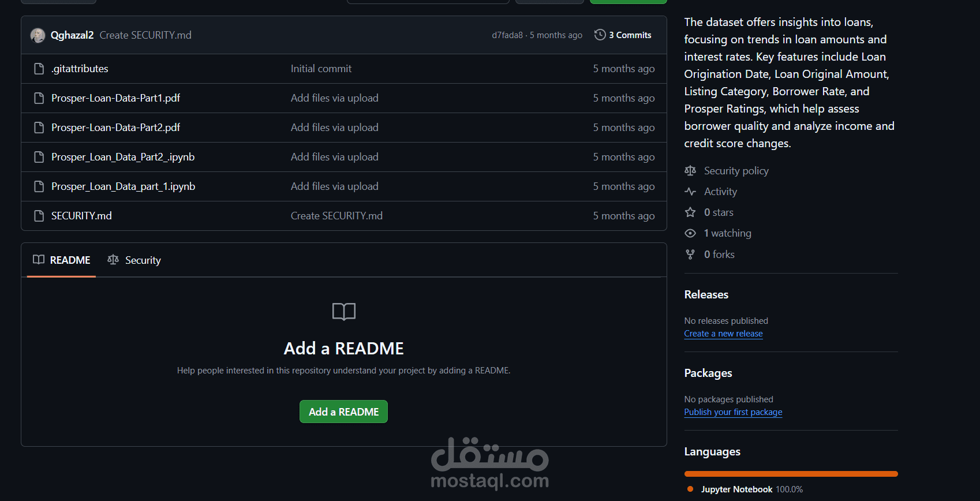The width and height of the screenshot is (980, 501).
Task: Click the large book icon above Add a README
Action: pos(344,312)
